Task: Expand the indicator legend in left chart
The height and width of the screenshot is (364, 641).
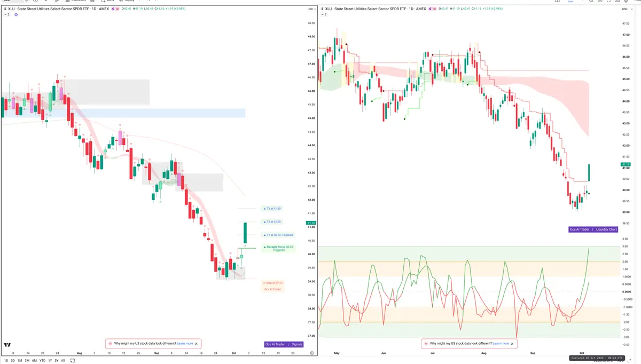Action: pos(6,14)
